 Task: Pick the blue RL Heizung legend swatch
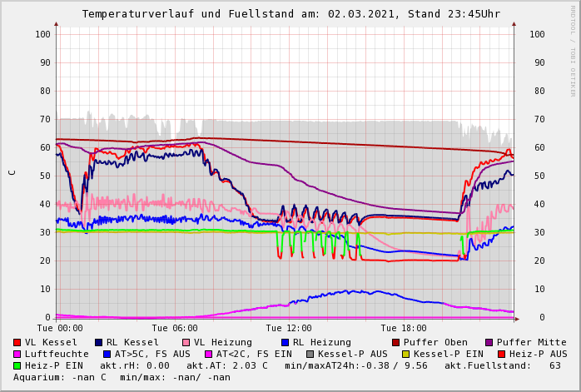284,342
